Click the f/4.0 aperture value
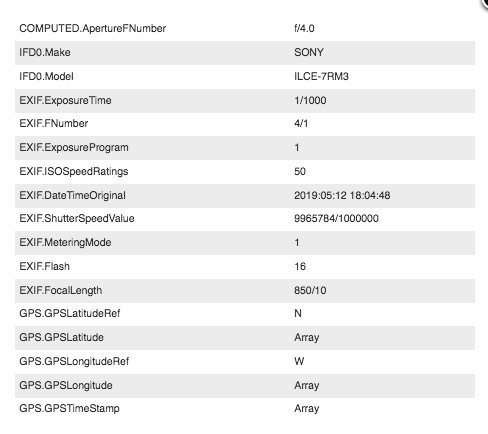Screen dimensions: 488x434 pos(304,29)
